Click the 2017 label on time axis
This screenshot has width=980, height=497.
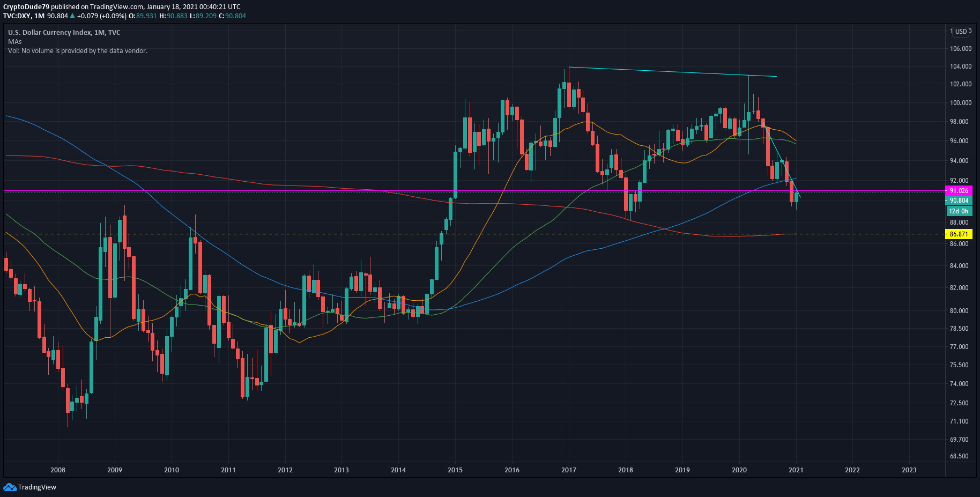(569, 470)
